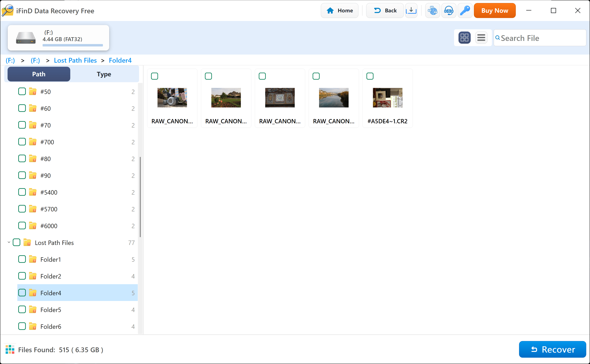590x364 pixels.
Task: Switch to thumbnail grid view
Action: (x=464, y=38)
